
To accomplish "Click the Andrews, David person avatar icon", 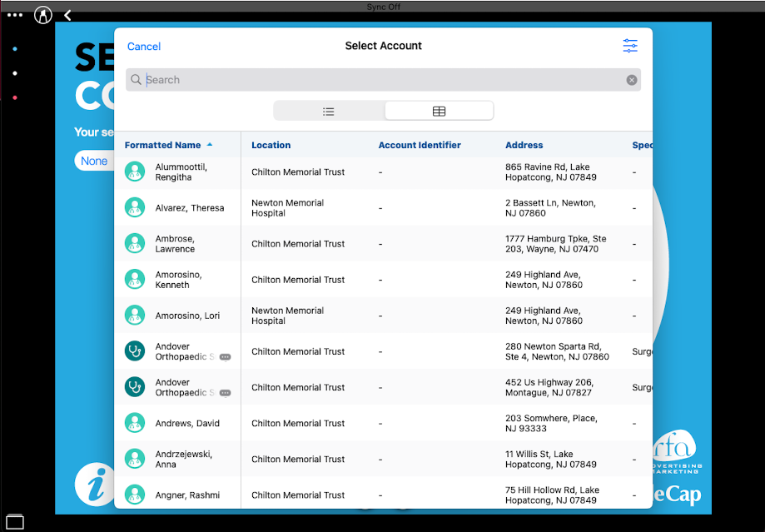I will [135, 423].
